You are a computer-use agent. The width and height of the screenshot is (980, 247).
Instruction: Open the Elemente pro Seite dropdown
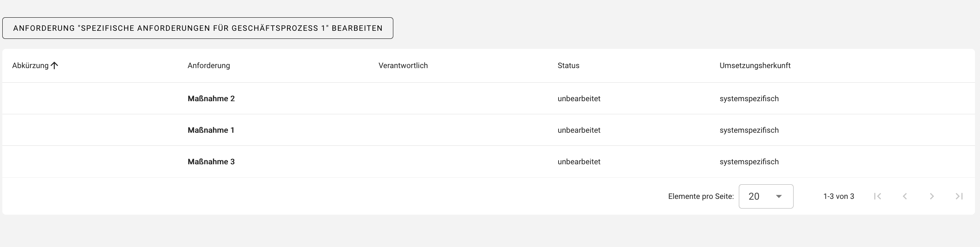[765, 196]
